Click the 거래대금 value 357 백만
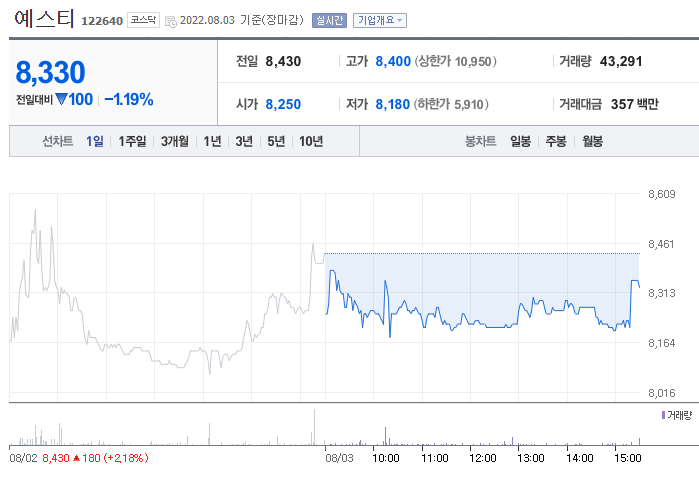The width and height of the screenshot is (699, 477). point(634,104)
